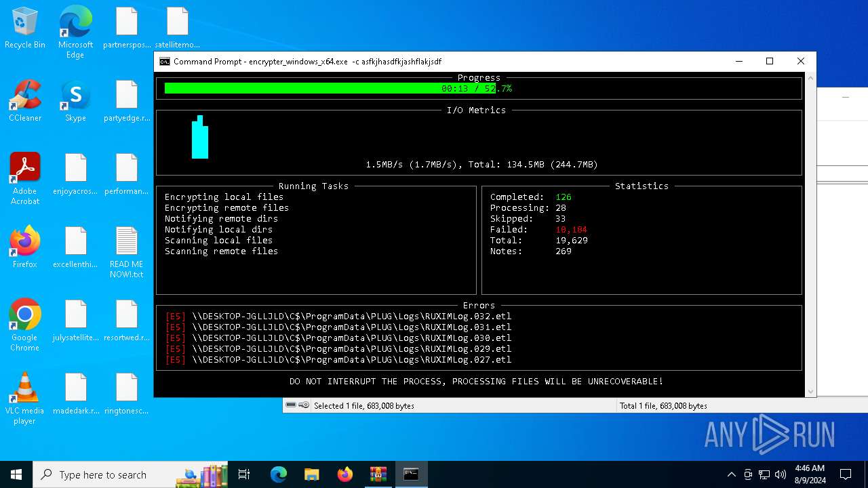Open the Recycle Bin desktop icon
The width and height of the screenshot is (868, 488).
(x=25, y=28)
